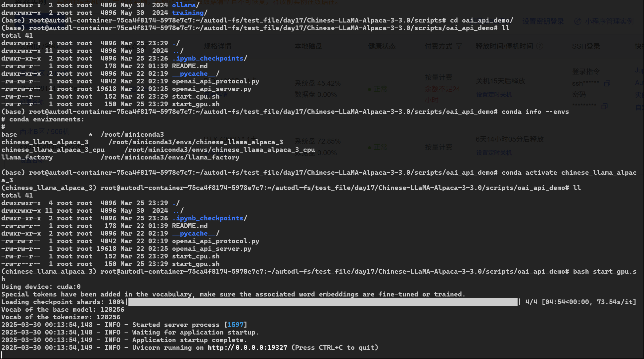644x359 pixels.
Task: Click the filter icon beside 付费方式
Action: coord(459,46)
